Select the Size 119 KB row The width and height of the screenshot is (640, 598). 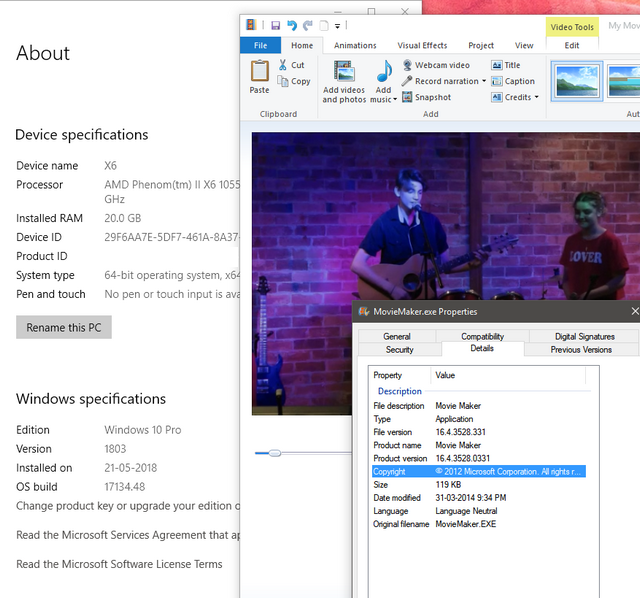pos(479,485)
